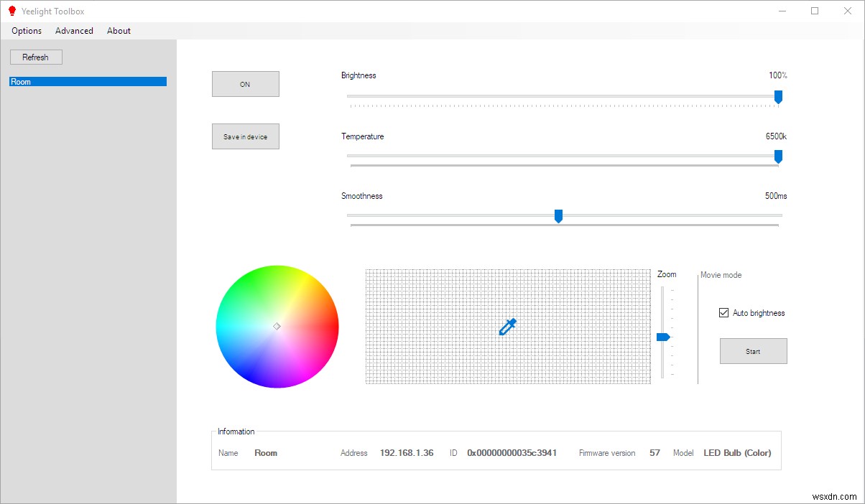This screenshot has height=504, width=865.
Task: Open the About menu
Action: 119,30
